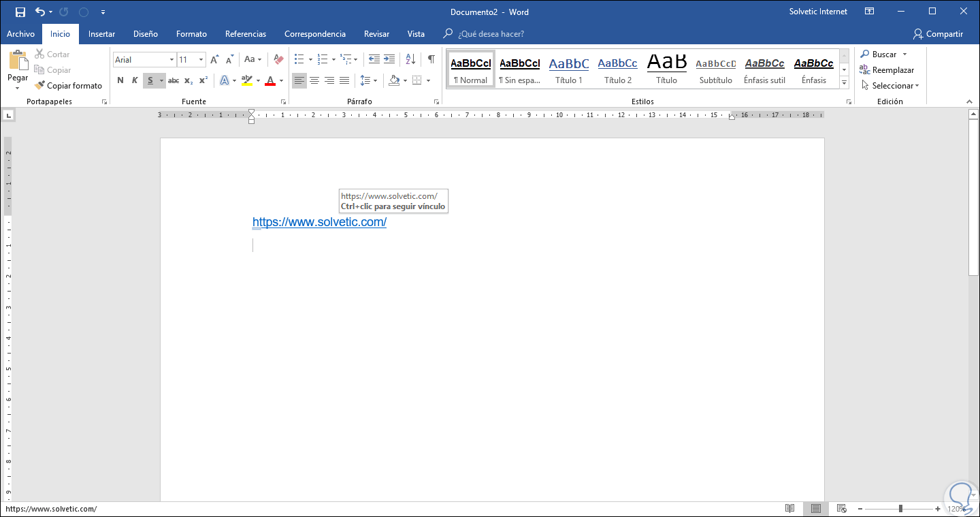
Task: Toggle bold (N) formatting
Action: tap(120, 80)
